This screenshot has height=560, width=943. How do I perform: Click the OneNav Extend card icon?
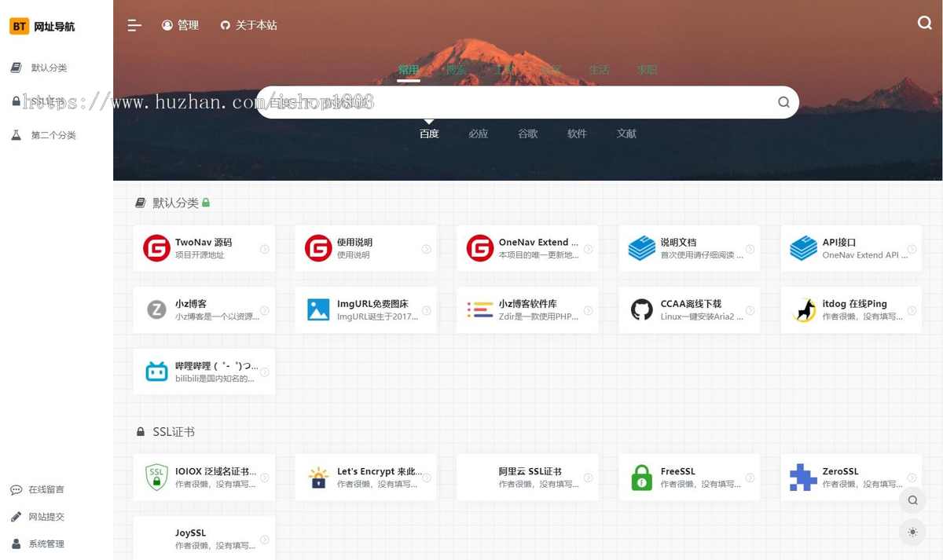coord(480,248)
